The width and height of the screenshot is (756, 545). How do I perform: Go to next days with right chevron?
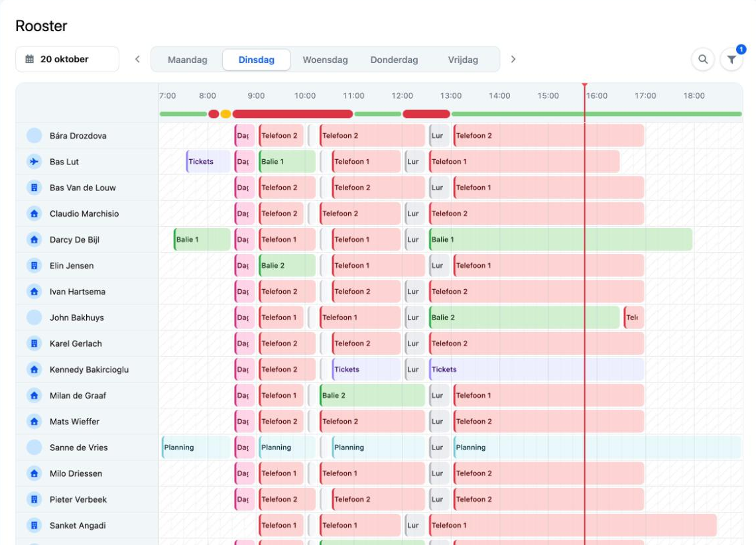coord(513,59)
